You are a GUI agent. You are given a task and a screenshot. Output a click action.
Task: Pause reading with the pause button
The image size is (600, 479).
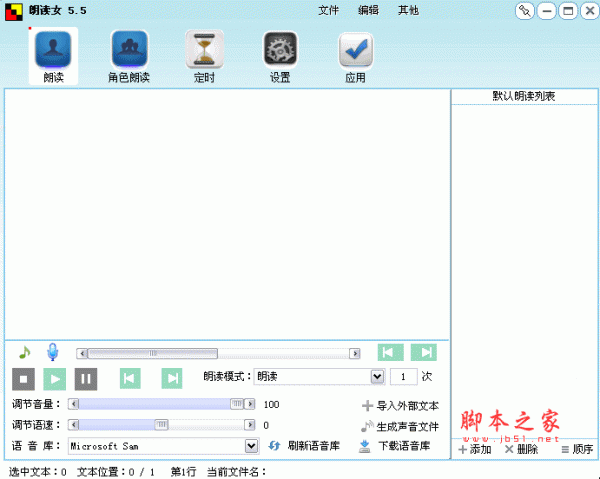coord(86,379)
